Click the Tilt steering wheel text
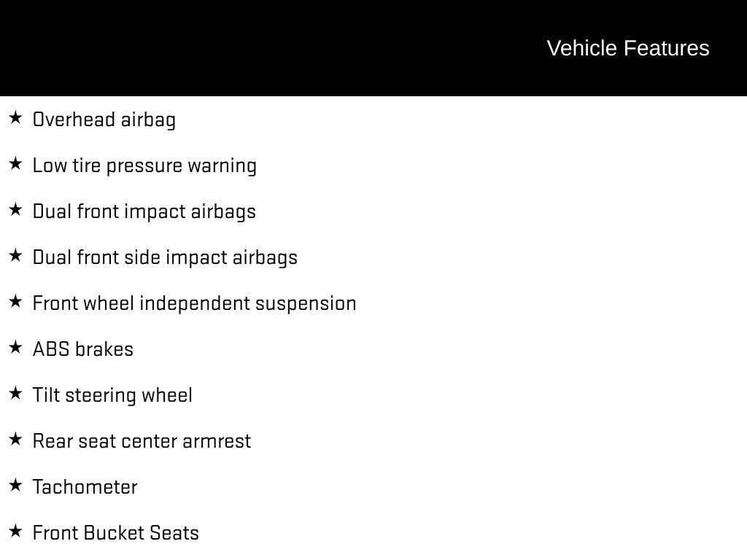The width and height of the screenshot is (747, 560). [112, 395]
